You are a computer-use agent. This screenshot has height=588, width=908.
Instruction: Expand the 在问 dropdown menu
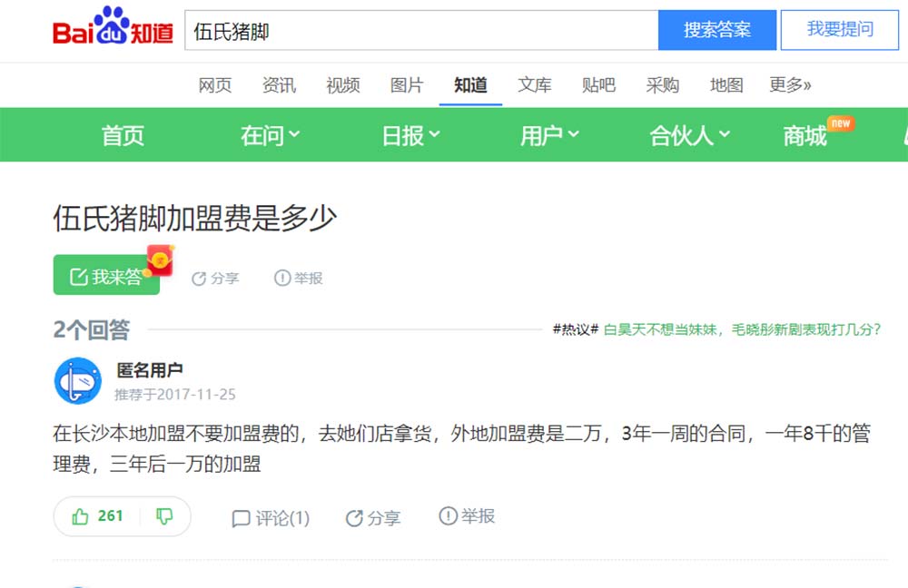click(x=270, y=135)
